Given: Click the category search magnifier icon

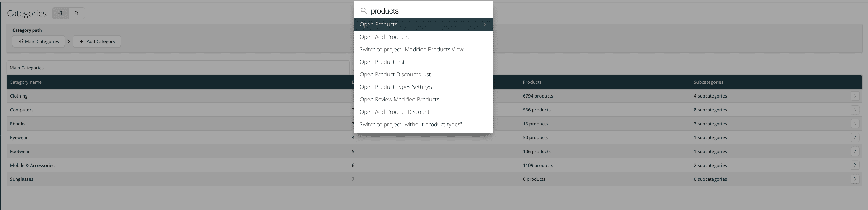Looking at the screenshot, I should (77, 13).
